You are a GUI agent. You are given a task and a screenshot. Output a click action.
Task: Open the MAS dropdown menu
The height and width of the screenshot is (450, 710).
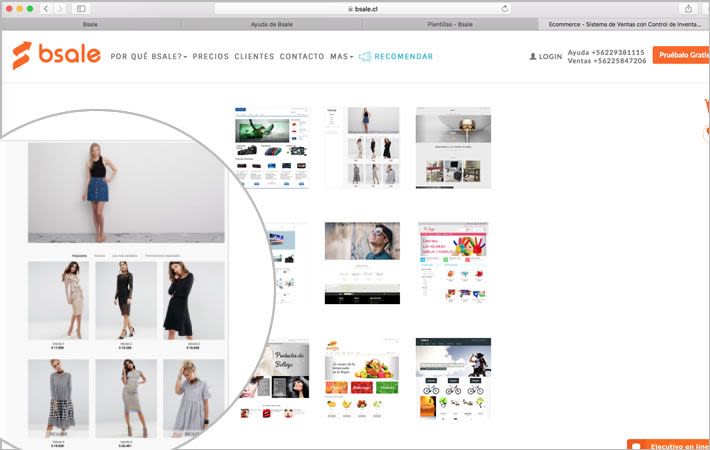pyautogui.click(x=341, y=57)
